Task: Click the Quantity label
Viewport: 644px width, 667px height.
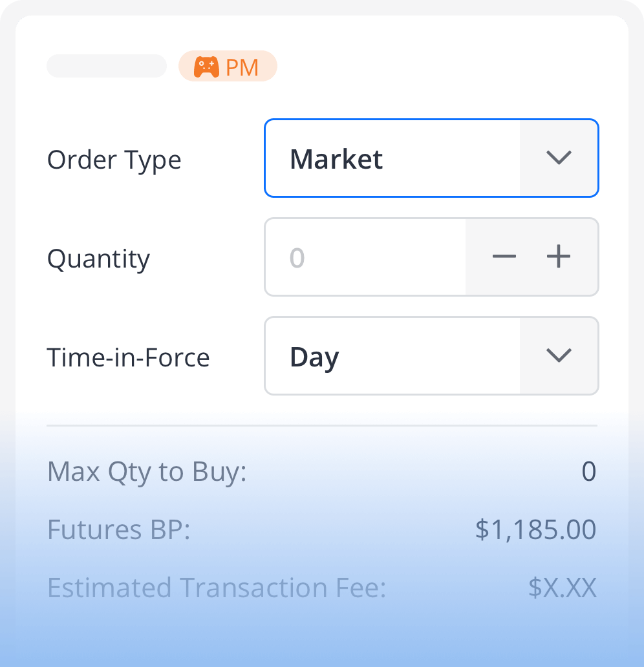Action: [98, 259]
